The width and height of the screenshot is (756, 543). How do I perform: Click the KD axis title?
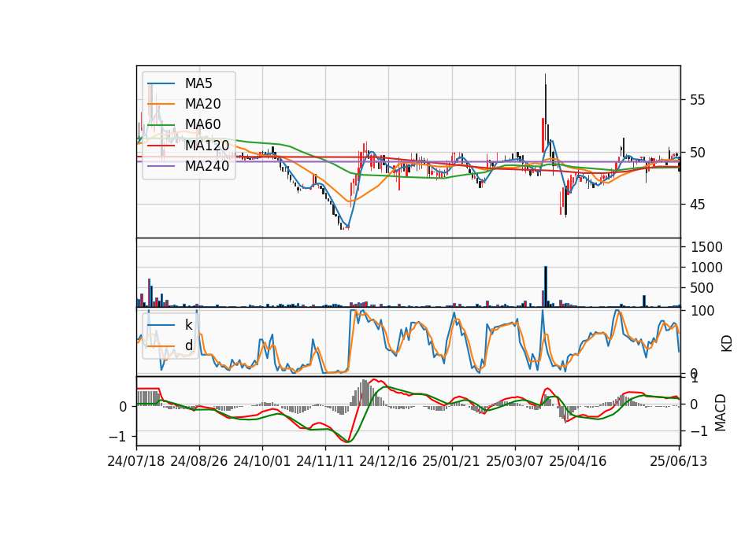pyautogui.click(x=727, y=343)
